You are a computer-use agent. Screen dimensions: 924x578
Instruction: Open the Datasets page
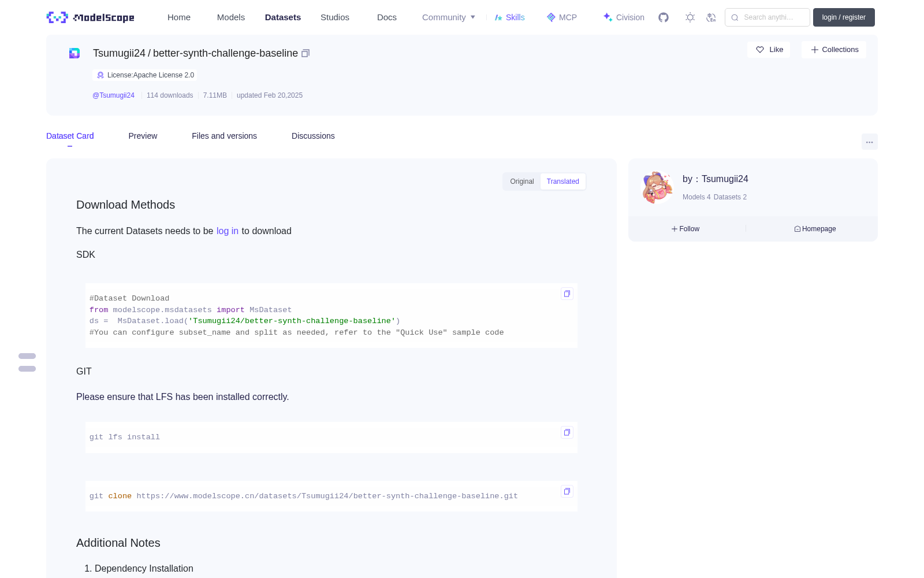click(x=283, y=17)
